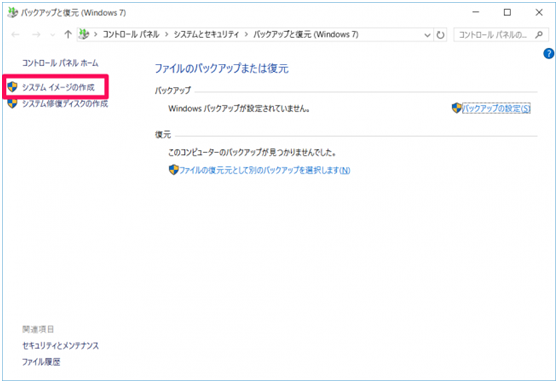
Task: Close the バックアップと復元 window
Action: click(x=539, y=12)
